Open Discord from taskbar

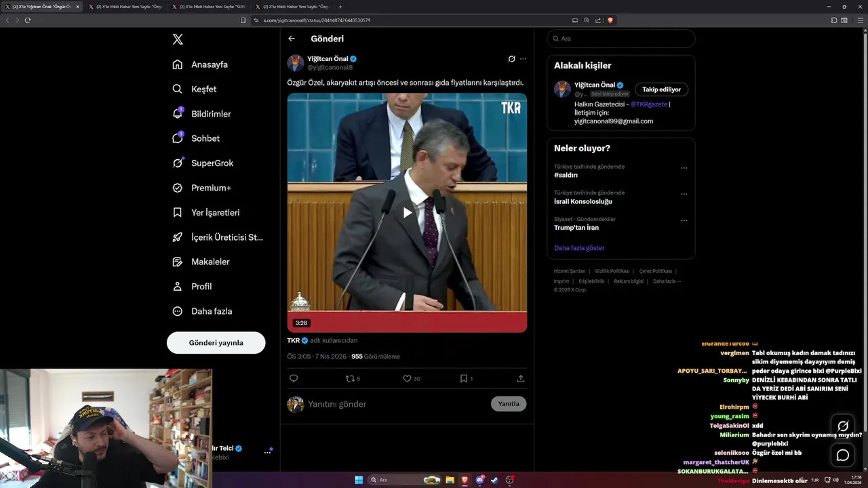tap(479, 480)
